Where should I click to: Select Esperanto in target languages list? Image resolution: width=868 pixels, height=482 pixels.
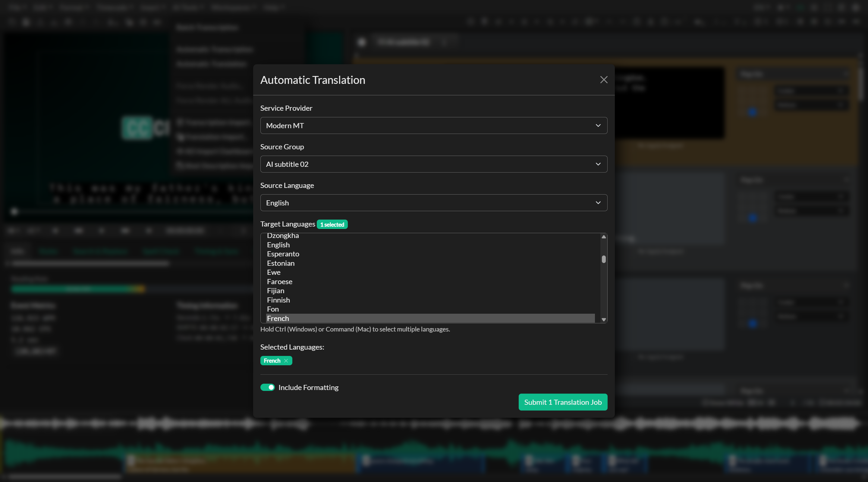[430, 254]
